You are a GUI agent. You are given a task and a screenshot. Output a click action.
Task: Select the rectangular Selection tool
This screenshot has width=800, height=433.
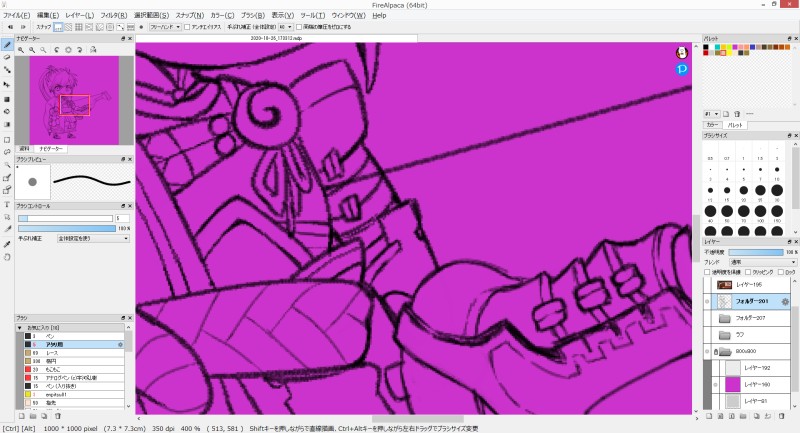(7, 140)
